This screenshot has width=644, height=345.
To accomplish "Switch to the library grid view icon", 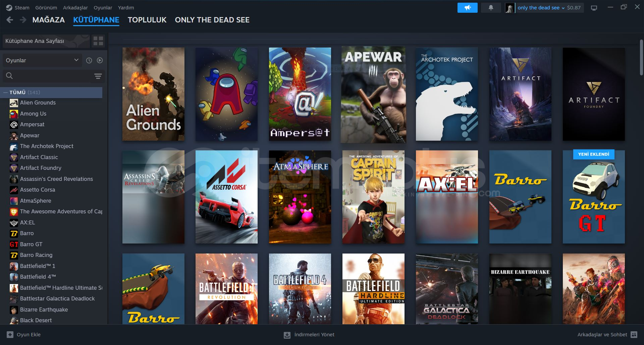I will (98, 41).
